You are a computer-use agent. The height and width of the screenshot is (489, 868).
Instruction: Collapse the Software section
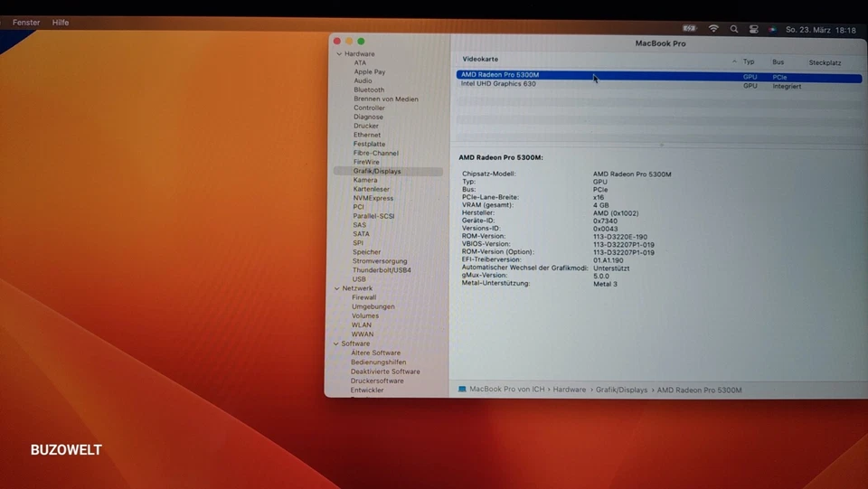tap(335, 343)
